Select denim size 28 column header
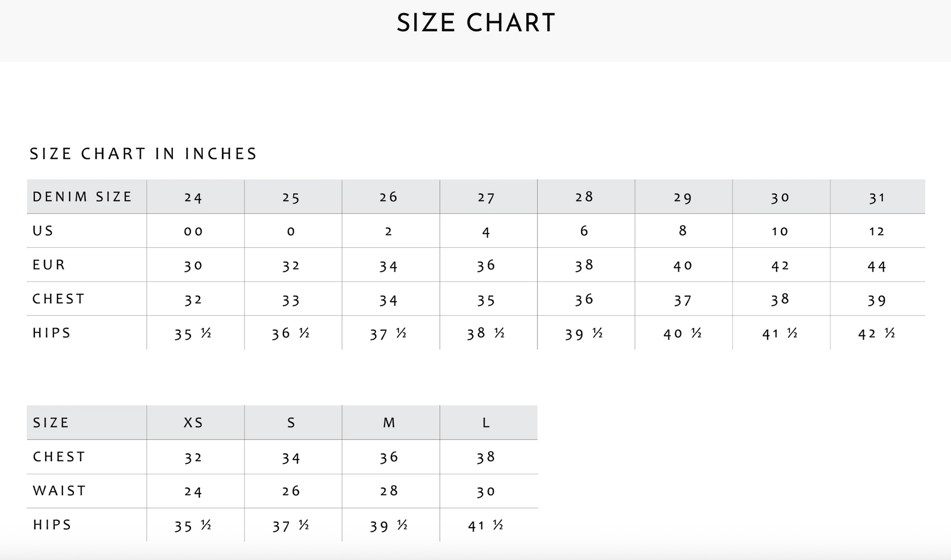The width and height of the screenshot is (951, 560). (584, 197)
